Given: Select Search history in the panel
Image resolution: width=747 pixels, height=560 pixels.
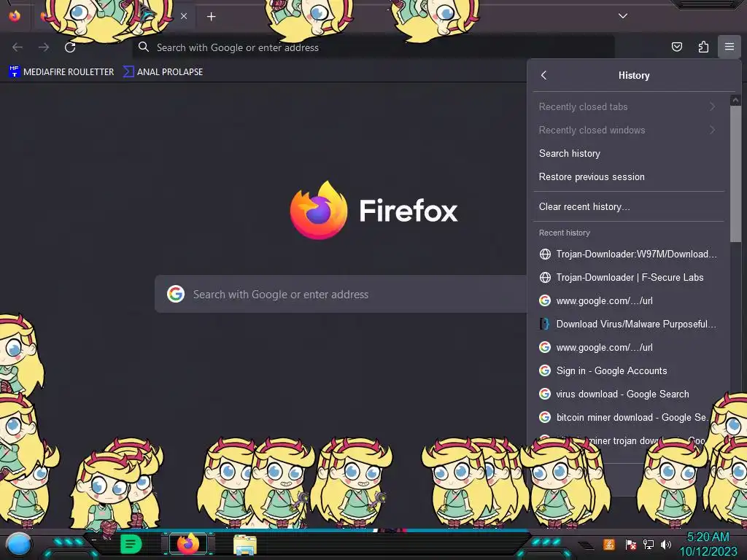Looking at the screenshot, I should 628,153.
